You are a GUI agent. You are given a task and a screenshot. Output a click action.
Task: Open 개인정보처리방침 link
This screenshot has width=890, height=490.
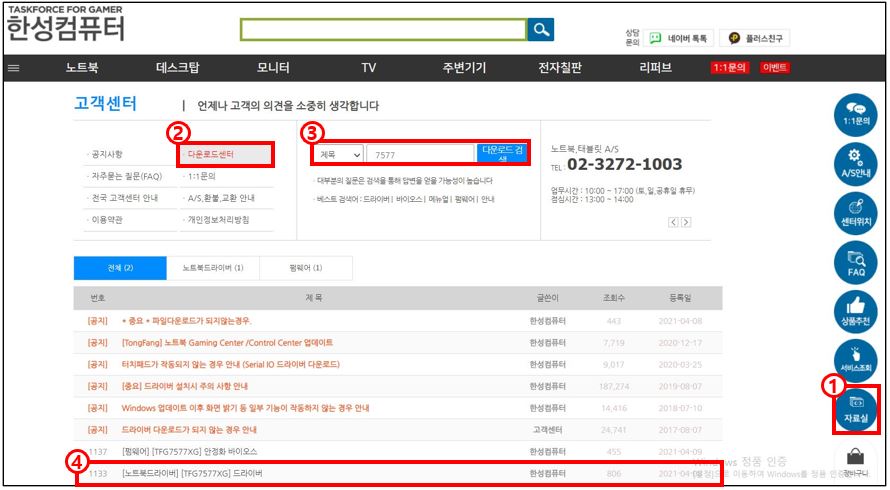[x=218, y=220]
